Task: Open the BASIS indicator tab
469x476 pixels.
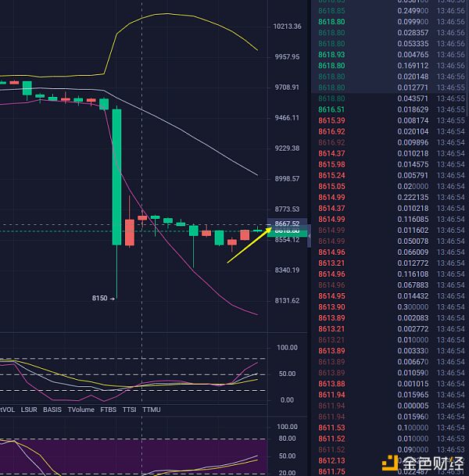Action: point(52,410)
